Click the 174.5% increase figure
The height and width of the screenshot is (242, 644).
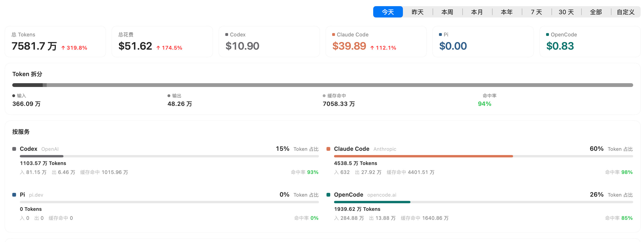(x=172, y=48)
